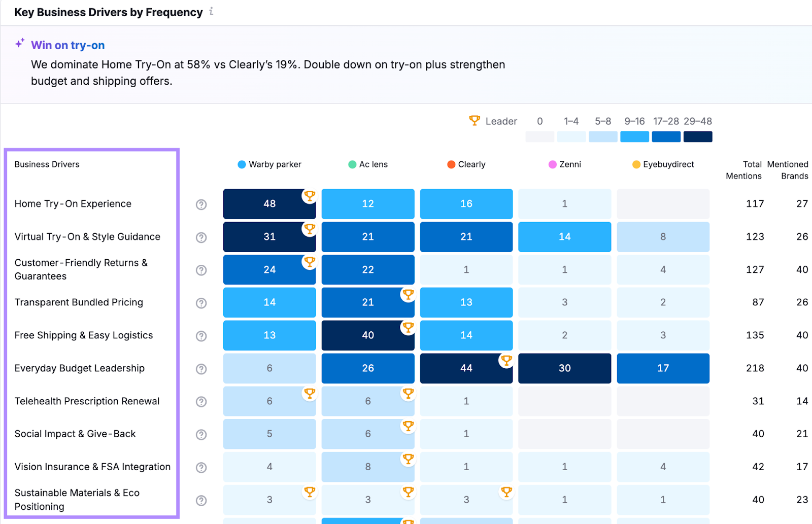Click help icon beside Free Shipping & Easy Logistics

201,336
